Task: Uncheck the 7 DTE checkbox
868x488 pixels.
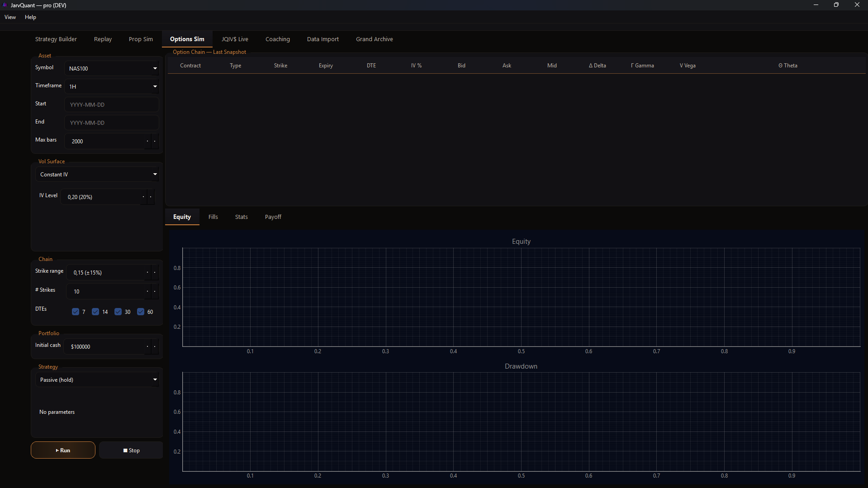Action: 76,312
